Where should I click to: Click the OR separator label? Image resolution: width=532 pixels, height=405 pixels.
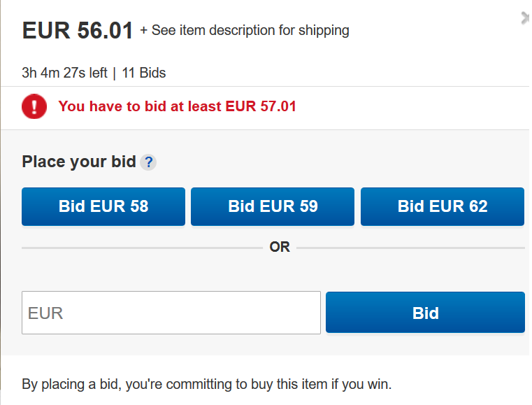pyautogui.click(x=280, y=247)
